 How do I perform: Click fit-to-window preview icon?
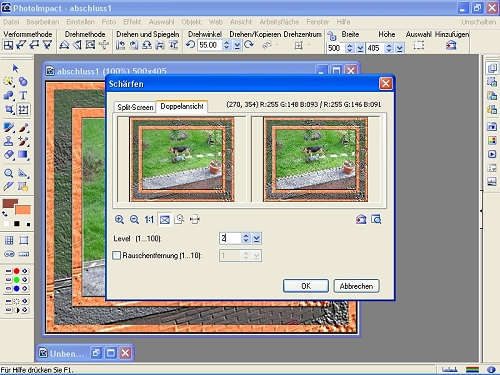click(165, 219)
